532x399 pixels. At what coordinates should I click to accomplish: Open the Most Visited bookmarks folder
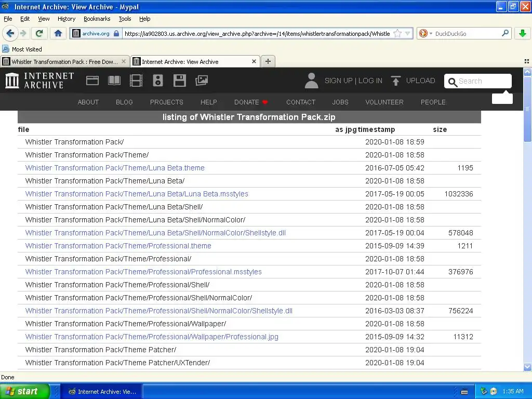22,49
